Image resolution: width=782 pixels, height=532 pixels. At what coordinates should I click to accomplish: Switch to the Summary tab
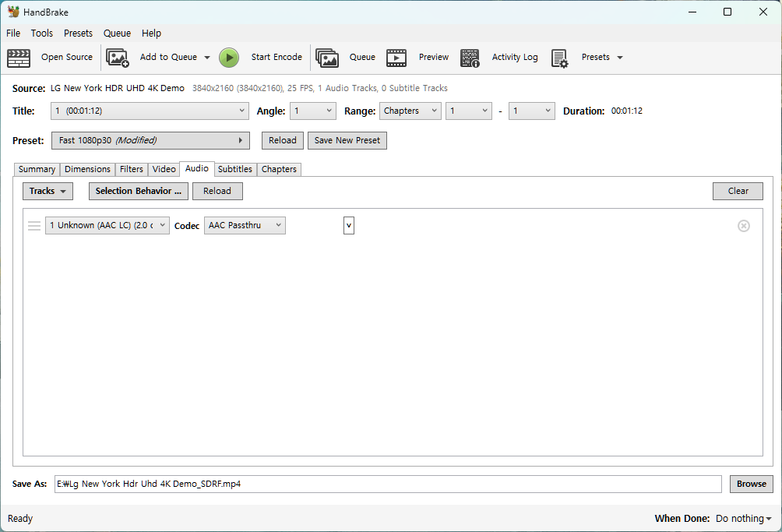pyautogui.click(x=37, y=170)
